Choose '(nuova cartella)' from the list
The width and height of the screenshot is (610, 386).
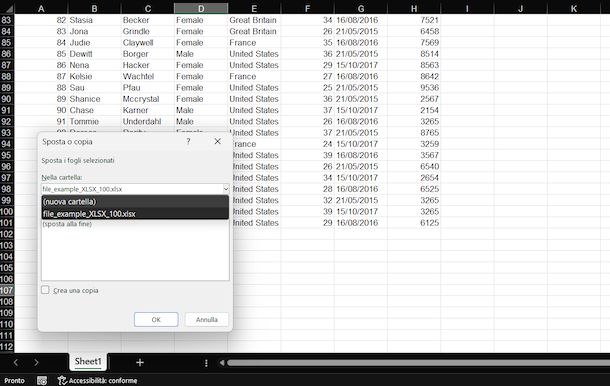point(135,202)
